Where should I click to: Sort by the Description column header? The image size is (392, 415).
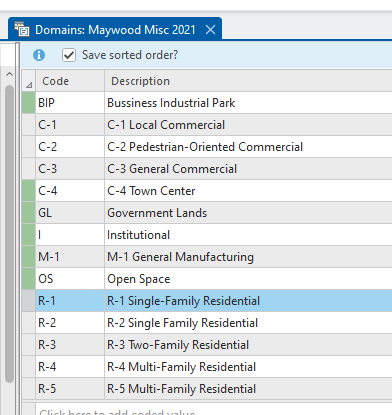(248, 81)
